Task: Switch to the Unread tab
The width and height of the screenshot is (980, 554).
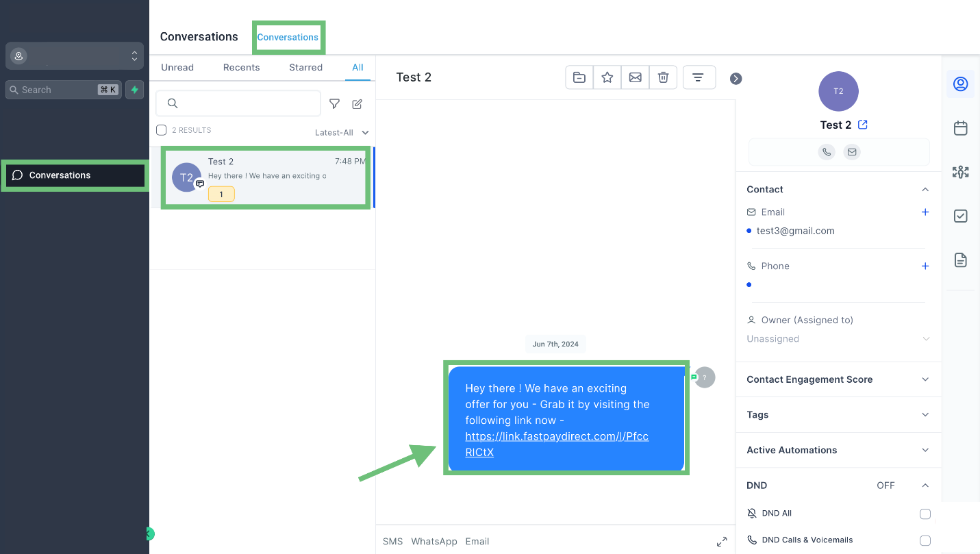Action: point(177,67)
